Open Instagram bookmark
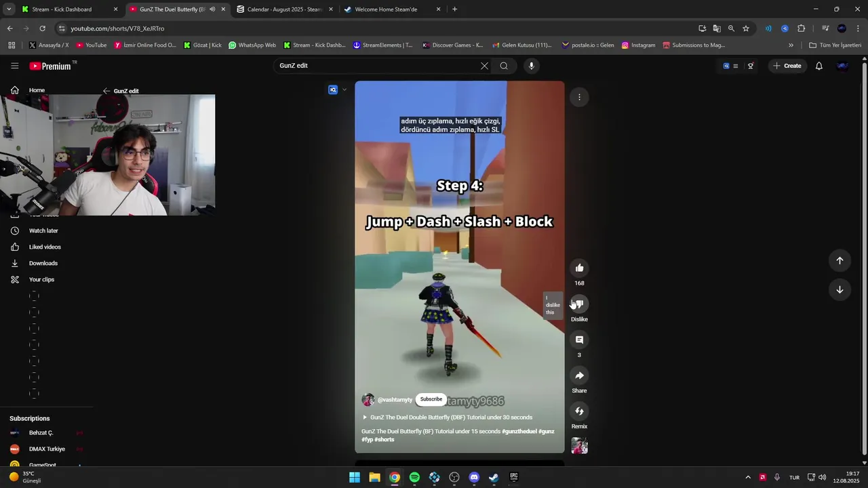868x488 pixels. click(638, 45)
